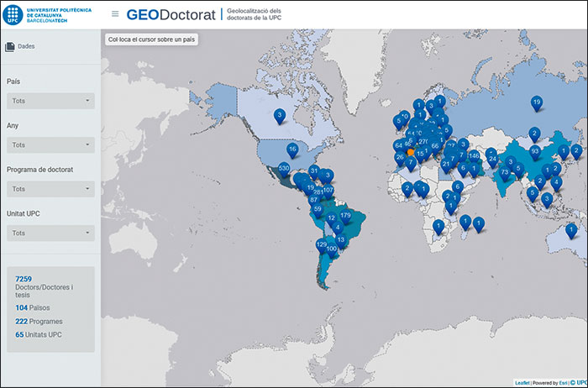Select the Russia marker labeled 19
Image resolution: width=588 pixels, height=388 pixels.
[537, 103]
